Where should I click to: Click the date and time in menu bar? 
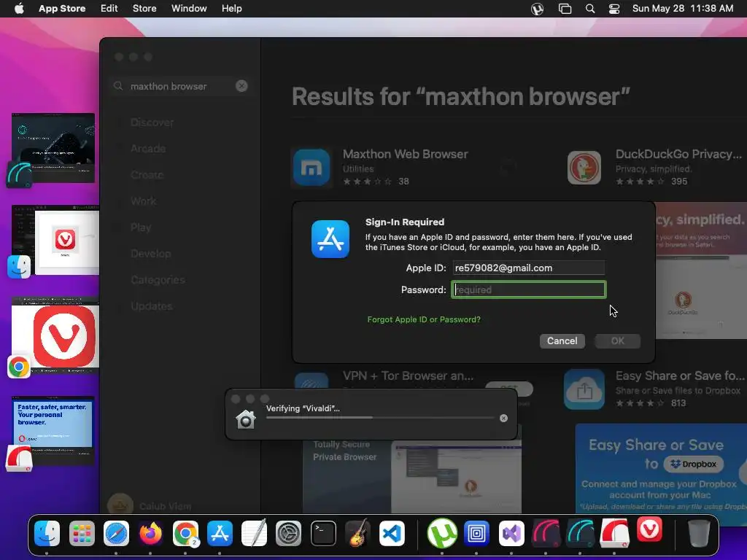click(683, 9)
